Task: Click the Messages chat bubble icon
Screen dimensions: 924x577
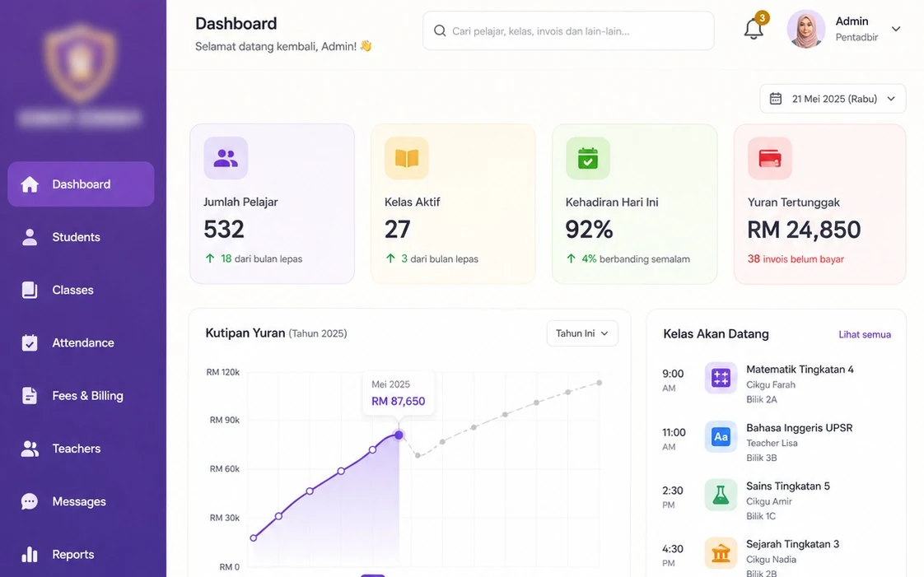Action: point(30,501)
